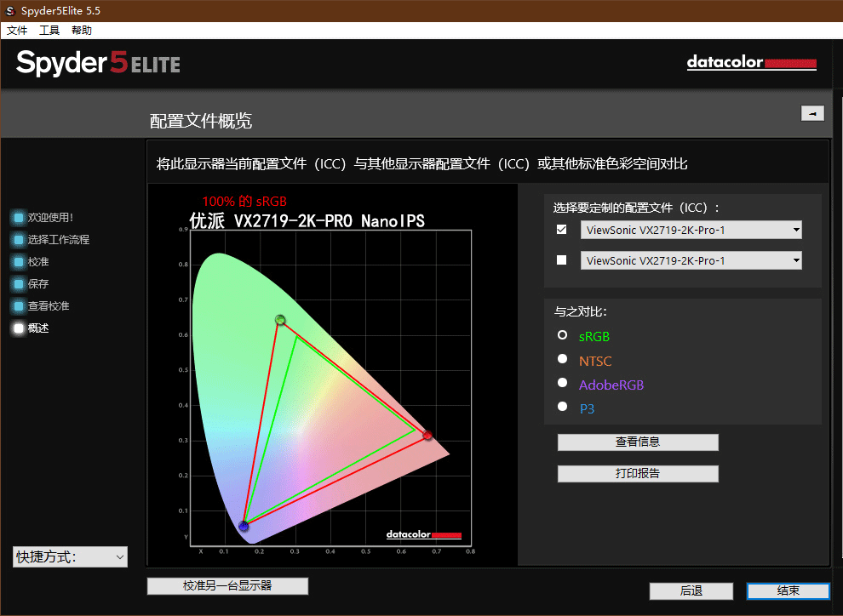Click the 保存 step indicator icon
This screenshot has width=843, height=616.
19,283
